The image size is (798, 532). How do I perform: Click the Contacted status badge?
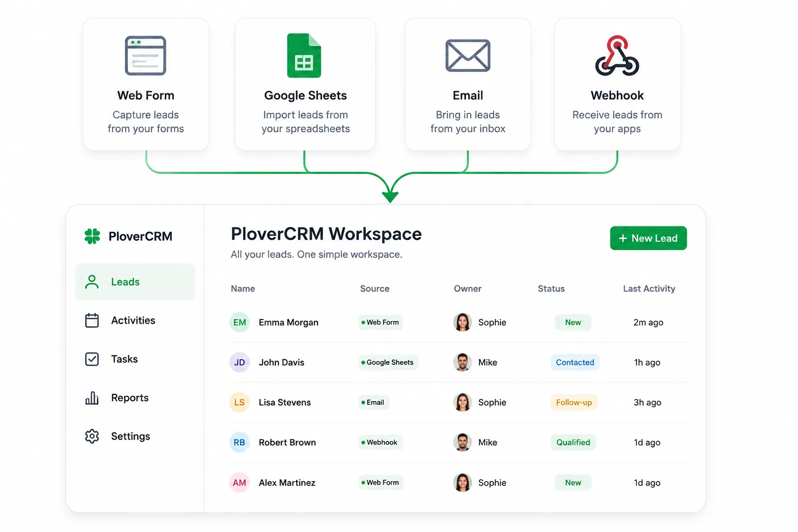pos(575,362)
